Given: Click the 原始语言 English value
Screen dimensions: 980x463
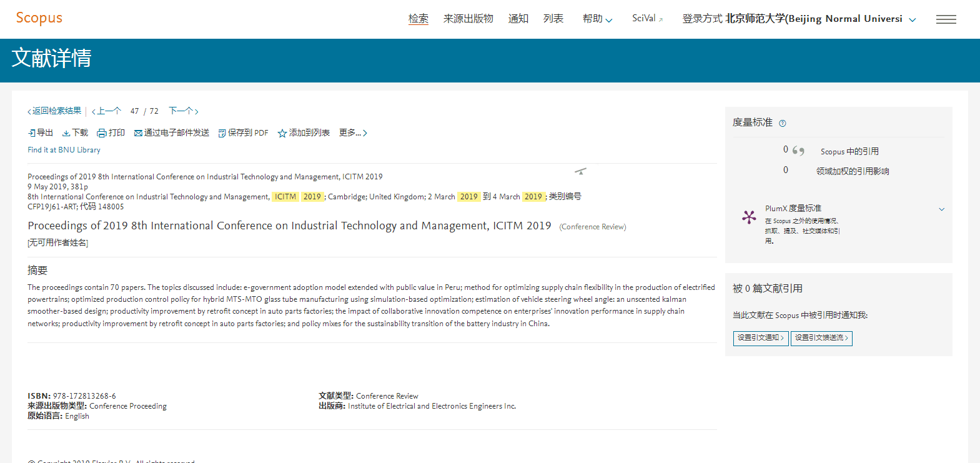Looking at the screenshot, I should click(77, 416).
